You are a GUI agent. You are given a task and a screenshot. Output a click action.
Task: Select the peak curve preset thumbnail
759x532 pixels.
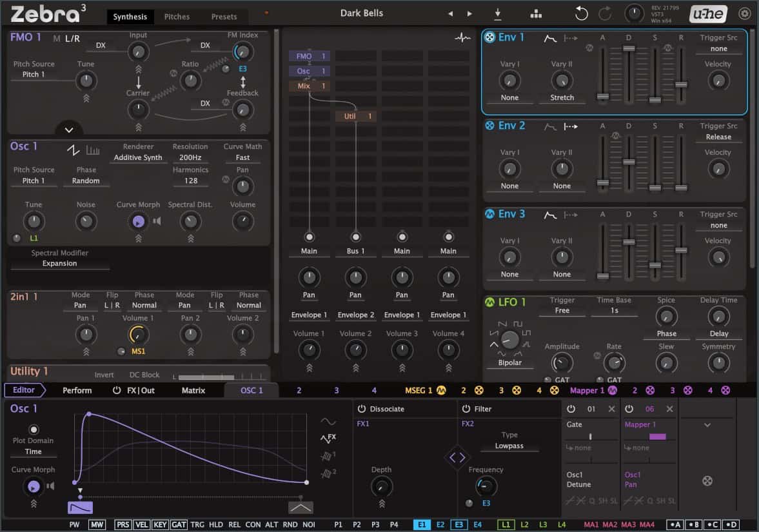300,507
